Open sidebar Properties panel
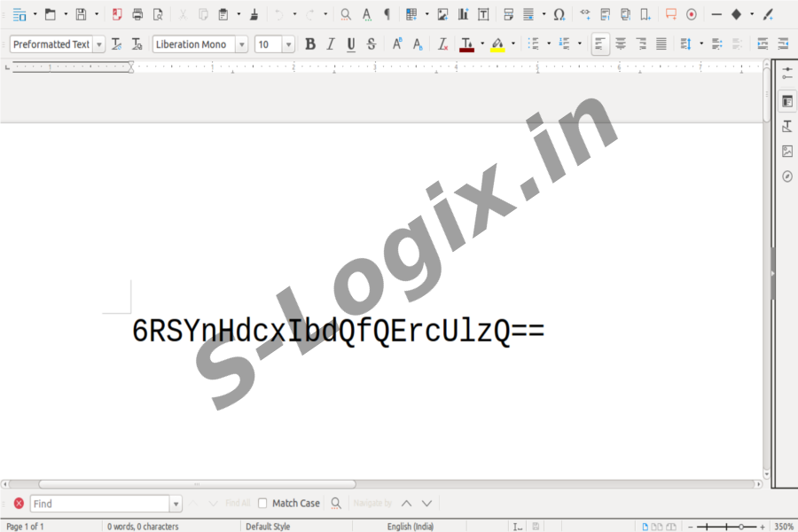 [787, 102]
